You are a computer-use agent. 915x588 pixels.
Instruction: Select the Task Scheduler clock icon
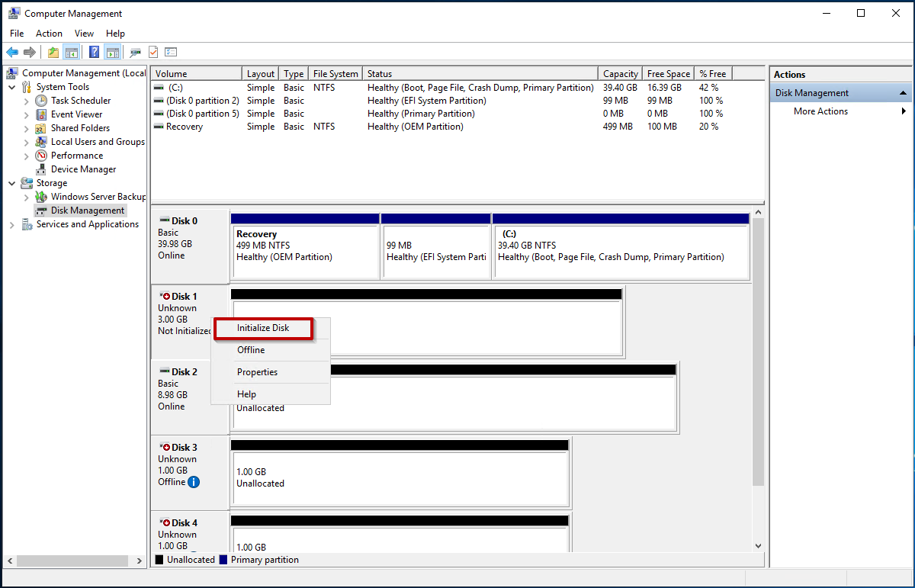[41, 101]
